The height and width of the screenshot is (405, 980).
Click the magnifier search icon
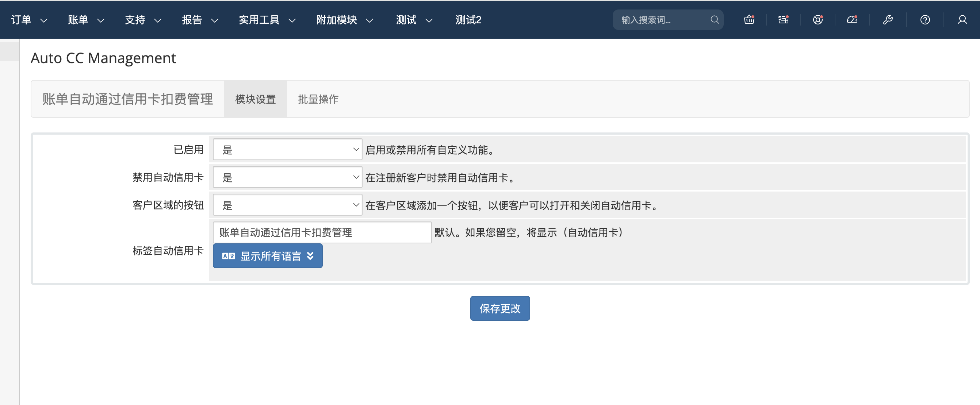pyautogui.click(x=715, y=20)
